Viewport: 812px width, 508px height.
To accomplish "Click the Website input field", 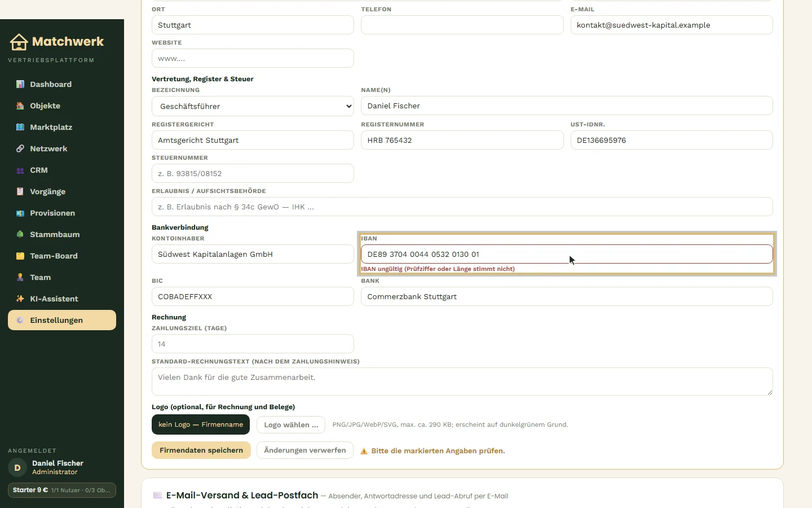I will pyautogui.click(x=253, y=58).
